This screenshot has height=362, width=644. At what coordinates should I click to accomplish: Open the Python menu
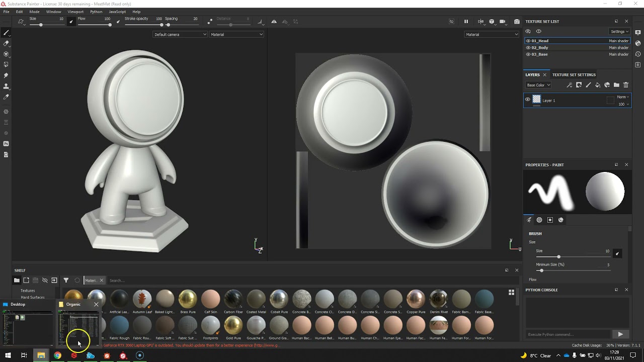(x=96, y=12)
